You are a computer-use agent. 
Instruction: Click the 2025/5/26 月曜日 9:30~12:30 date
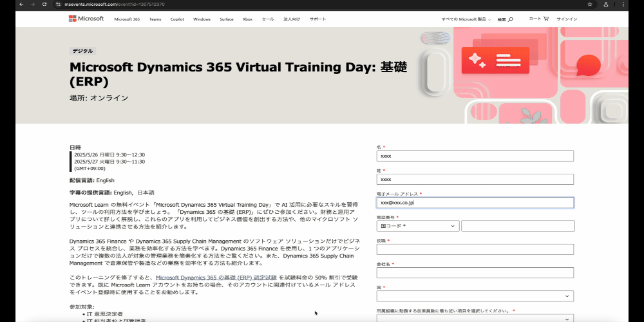tap(109, 155)
